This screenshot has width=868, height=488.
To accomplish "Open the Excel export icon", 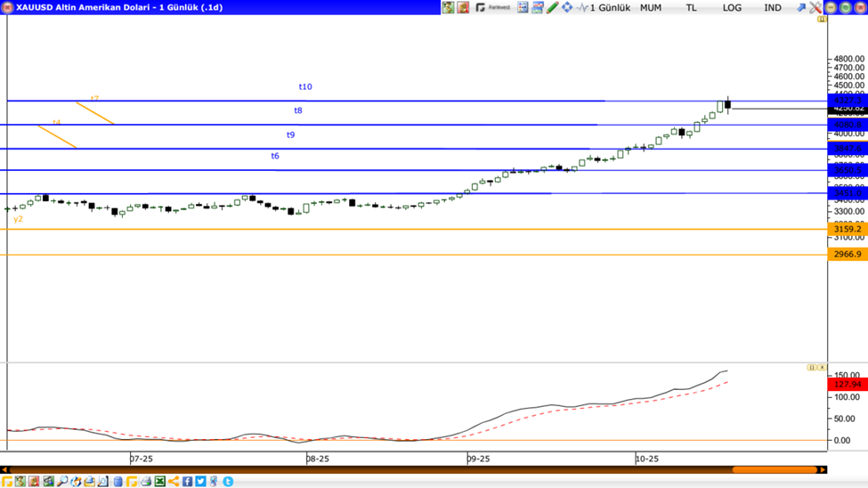I will 160,482.
